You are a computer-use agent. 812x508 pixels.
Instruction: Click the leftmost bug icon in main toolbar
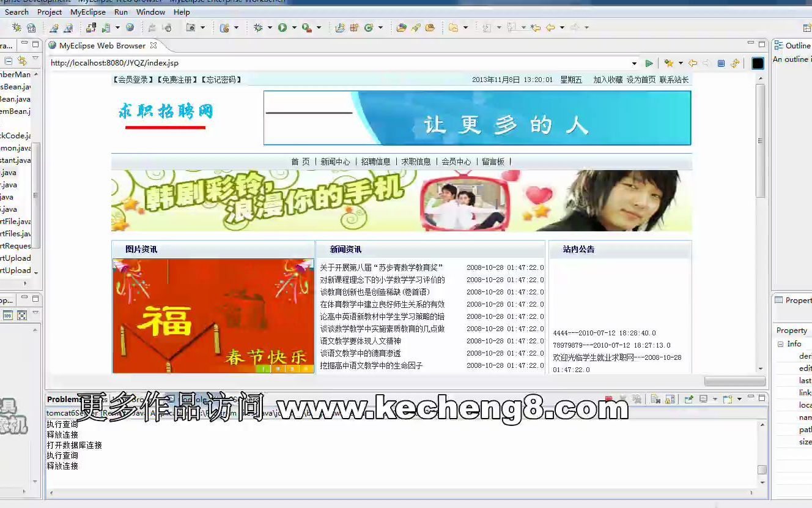tap(17, 28)
